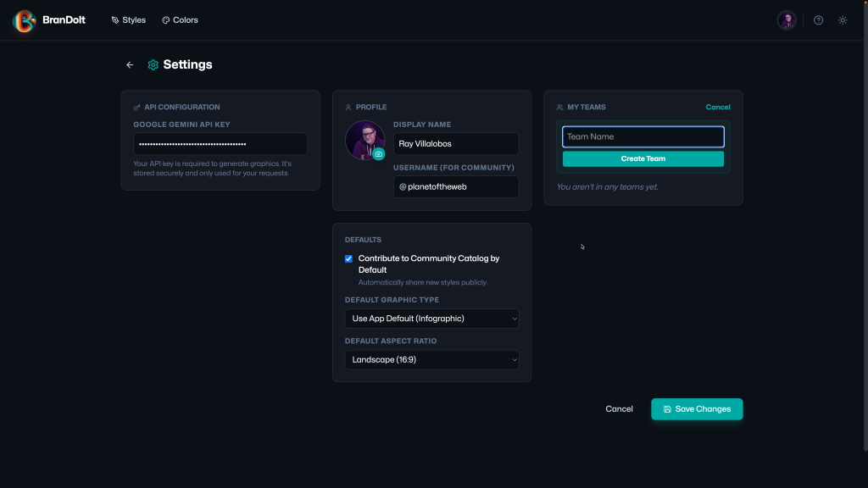Click the Save Changes button
Image resolution: width=868 pixels, height=488 pixels.
coord(697,409)
